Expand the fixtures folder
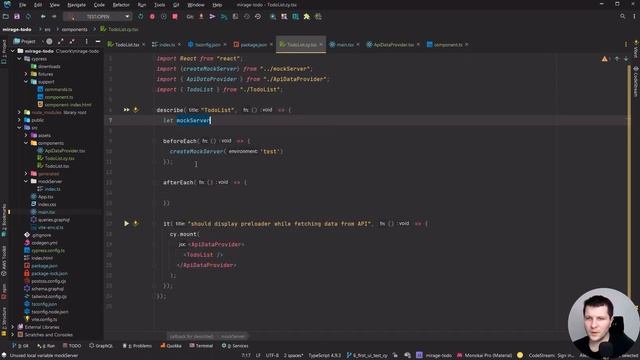 point(26,74)
